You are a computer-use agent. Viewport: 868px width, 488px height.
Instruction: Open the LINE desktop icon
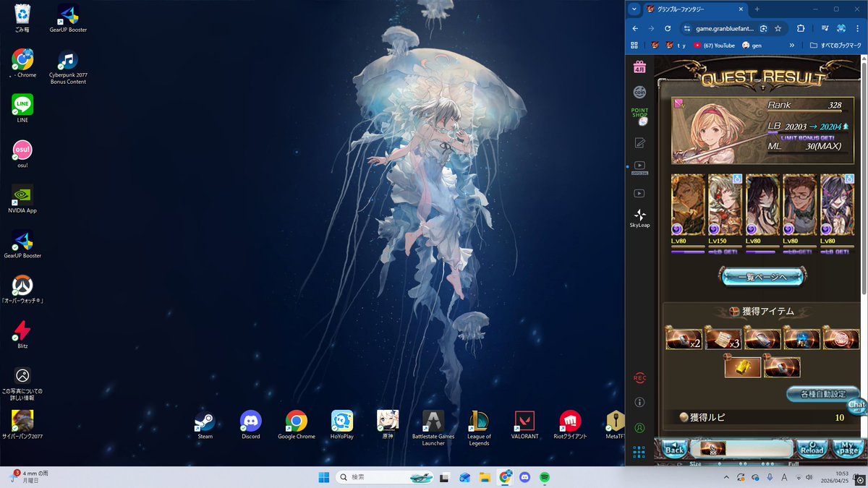[22, 108]
